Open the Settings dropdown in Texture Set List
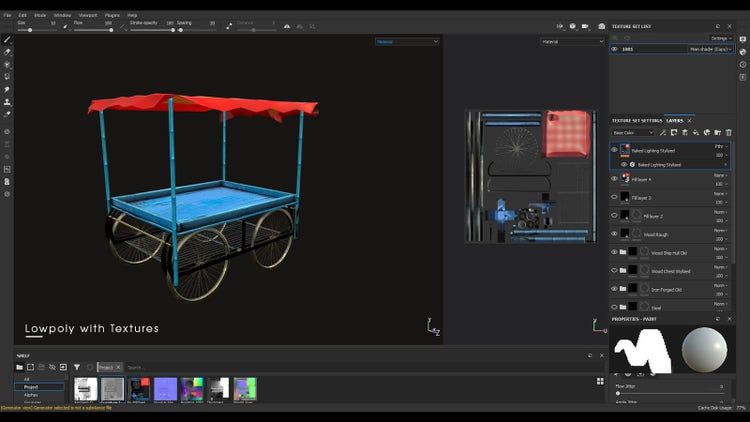The height and width of the screenshot is (422, 750). coord(722,38)
